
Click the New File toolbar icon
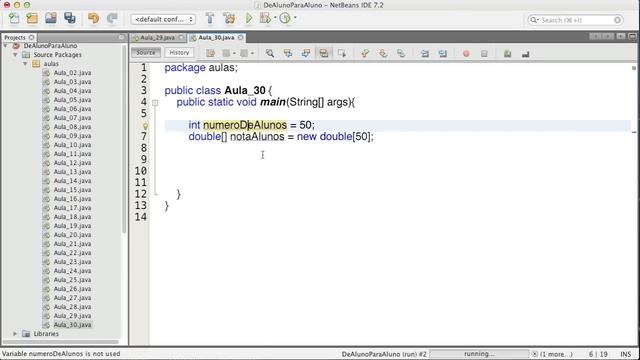(x=14, y=18)
